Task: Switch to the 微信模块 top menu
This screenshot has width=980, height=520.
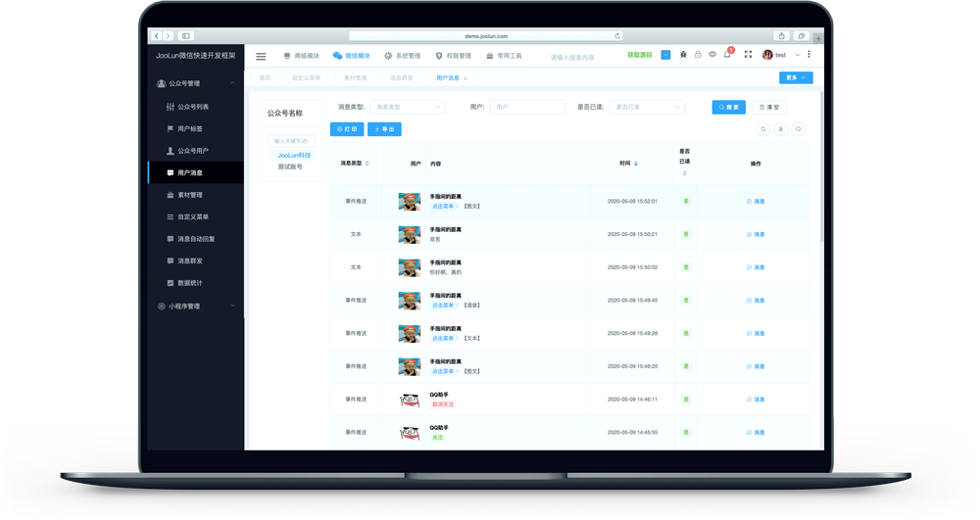Action: click(351, 56)
